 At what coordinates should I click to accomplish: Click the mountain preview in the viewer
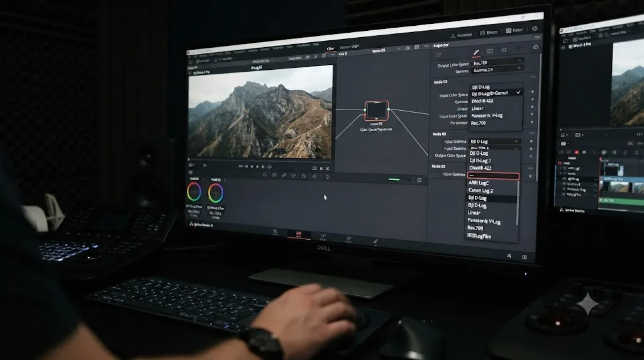260,112
